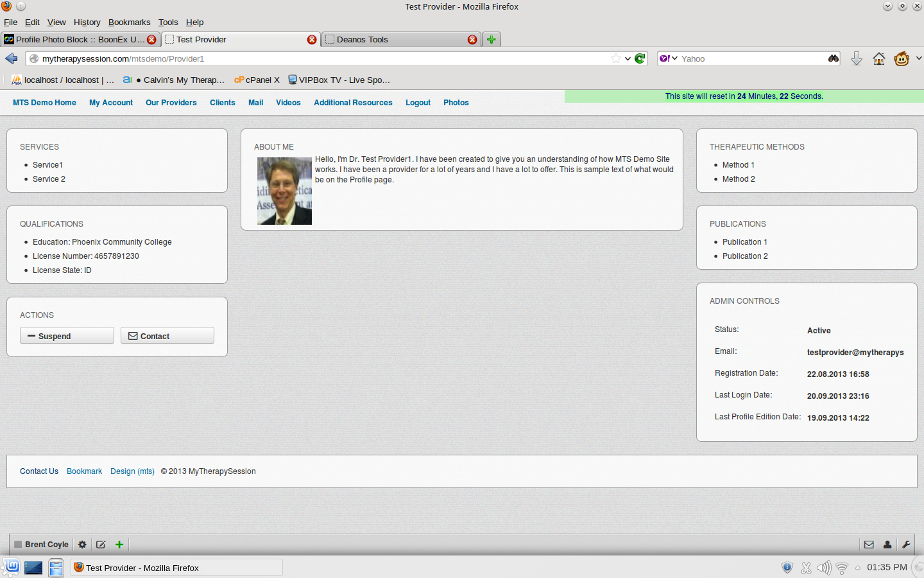This screenshot has width=924, height=578.
Task: Open the Firefox home page icon
Action: click(x=879, y=59)
